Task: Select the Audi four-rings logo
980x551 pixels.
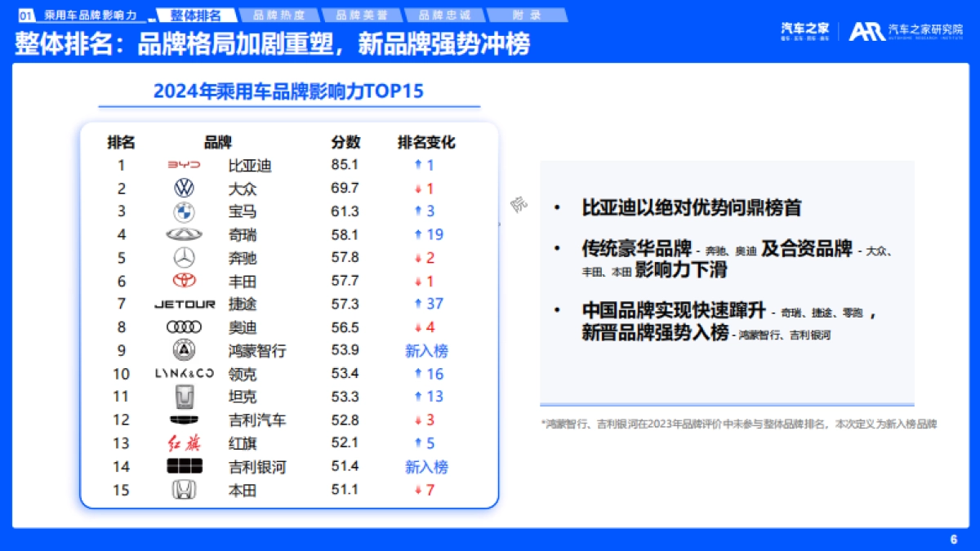Action: click(x=184, y=327)
